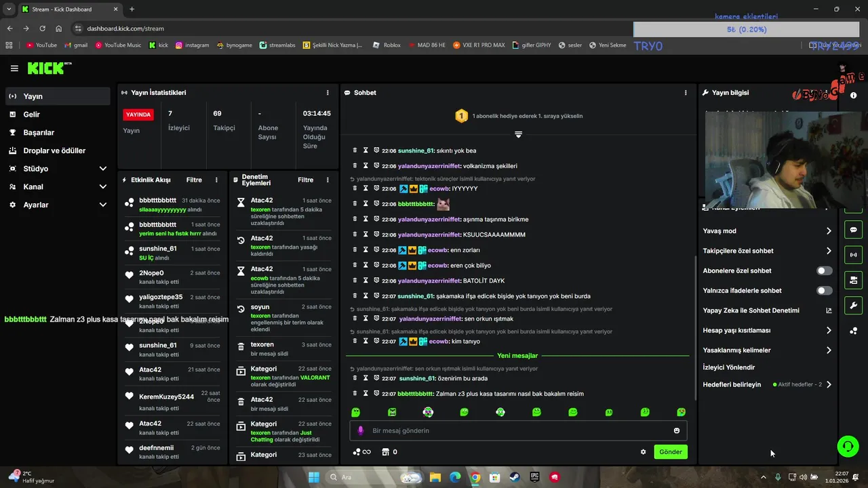Click the cat emote posted by bbbtttbbbttt

[443, 203]
